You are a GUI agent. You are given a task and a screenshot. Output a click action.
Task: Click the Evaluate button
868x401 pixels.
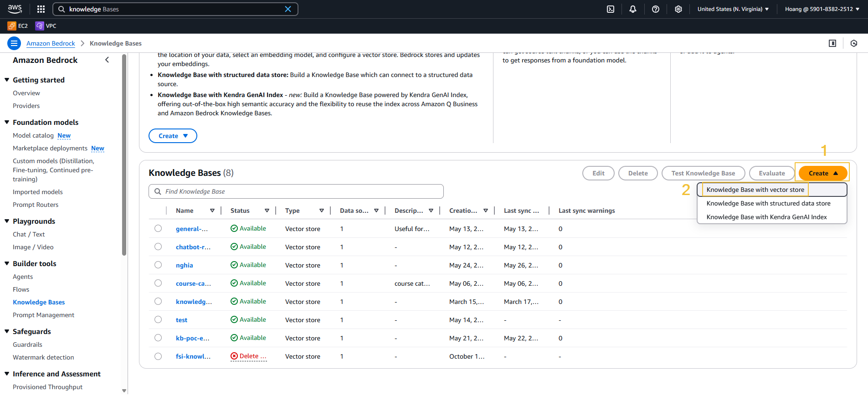tap(772, 173)
